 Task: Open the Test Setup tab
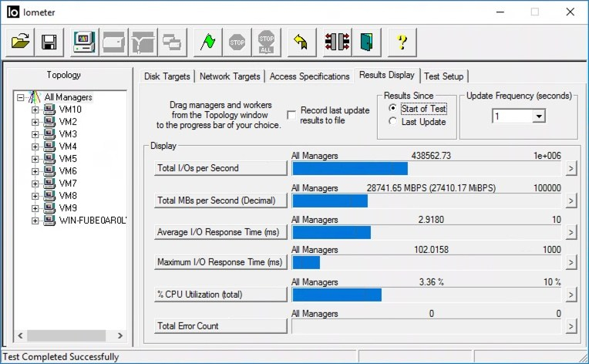point(443,76)
